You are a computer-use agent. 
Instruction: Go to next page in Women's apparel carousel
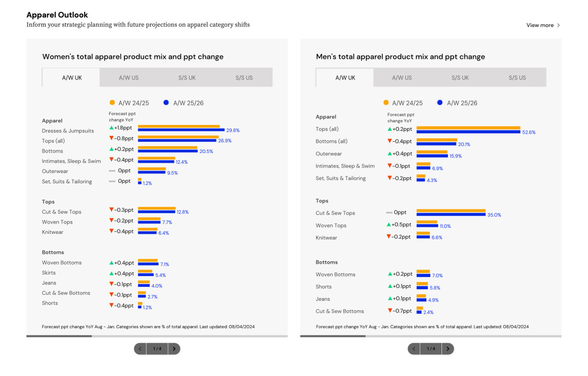coord(174,349)
